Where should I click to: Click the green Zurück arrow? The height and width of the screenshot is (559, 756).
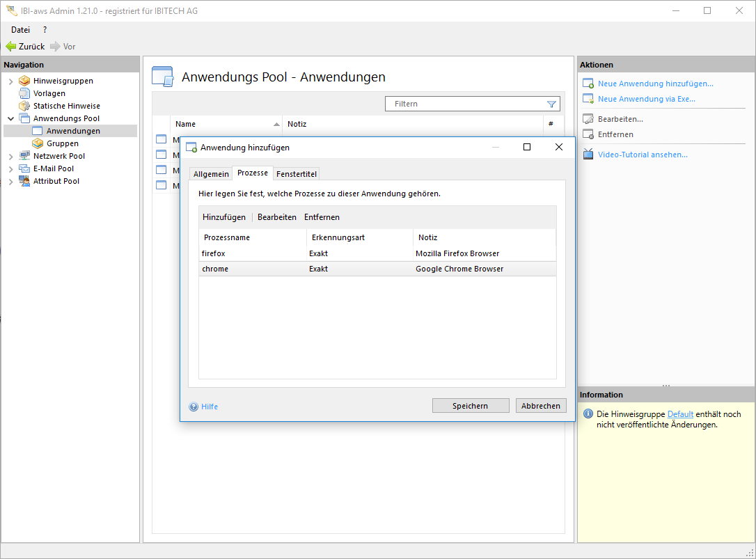11,47
